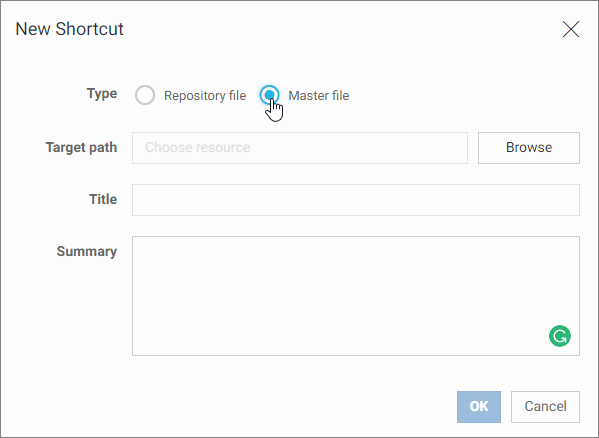Focus the Title text field

click(x=356, y=200)
